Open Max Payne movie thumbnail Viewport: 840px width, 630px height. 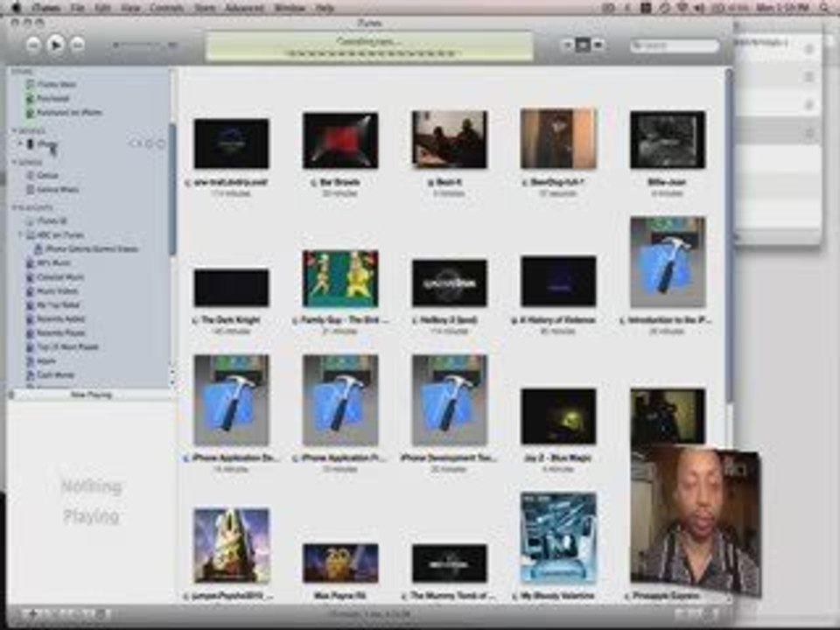pyautogui.click(x=340, y=563)
